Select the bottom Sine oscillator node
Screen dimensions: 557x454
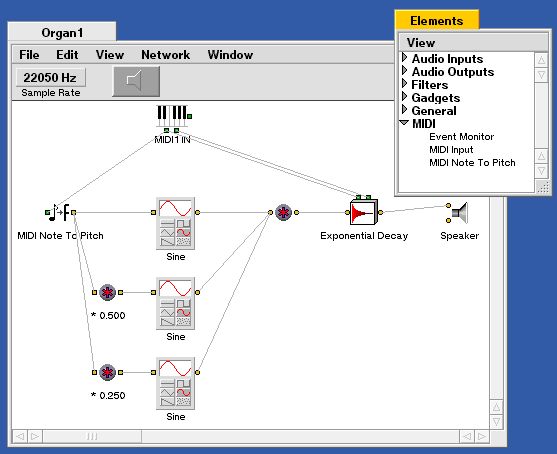[175, 384]
